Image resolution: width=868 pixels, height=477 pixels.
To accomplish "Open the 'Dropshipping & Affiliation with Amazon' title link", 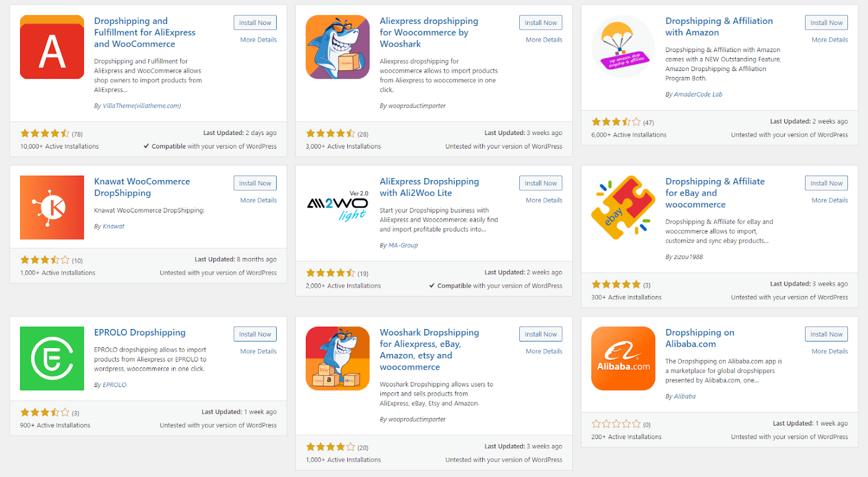I will point(719,27).
